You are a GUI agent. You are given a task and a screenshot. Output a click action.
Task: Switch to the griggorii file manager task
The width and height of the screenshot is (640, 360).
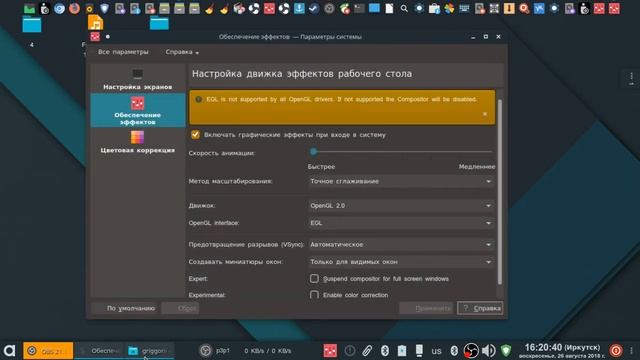click(149, 351)
